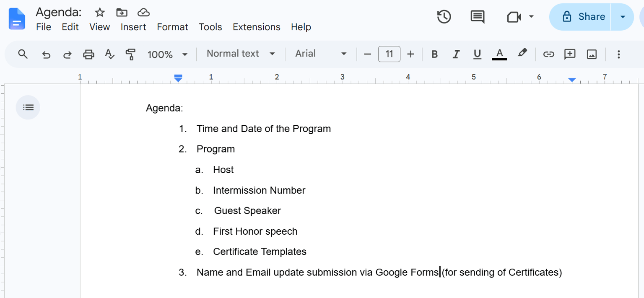Add a comment from toolbar
Image resolution: width=644 pixels, height=298 pixels.
point(570,54)
